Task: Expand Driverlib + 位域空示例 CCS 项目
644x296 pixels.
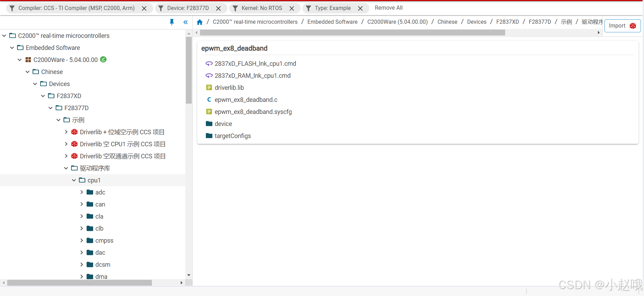Action: pos(66,132)
